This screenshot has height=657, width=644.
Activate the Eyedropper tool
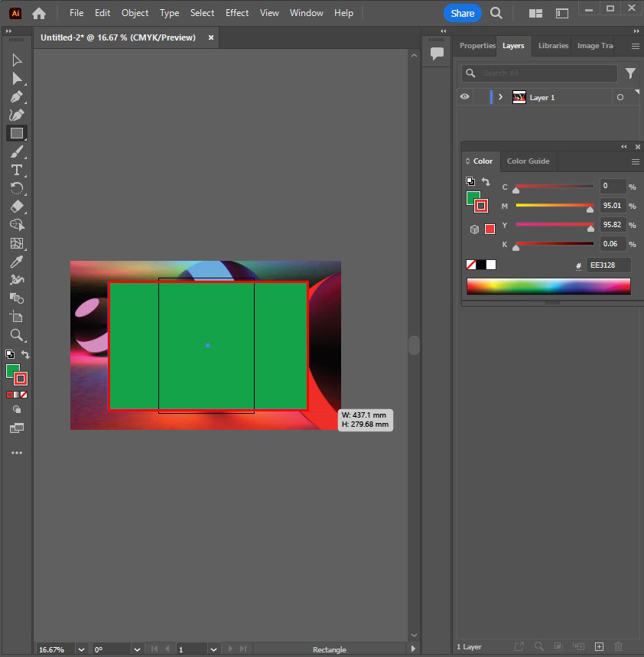click(16, 262)
